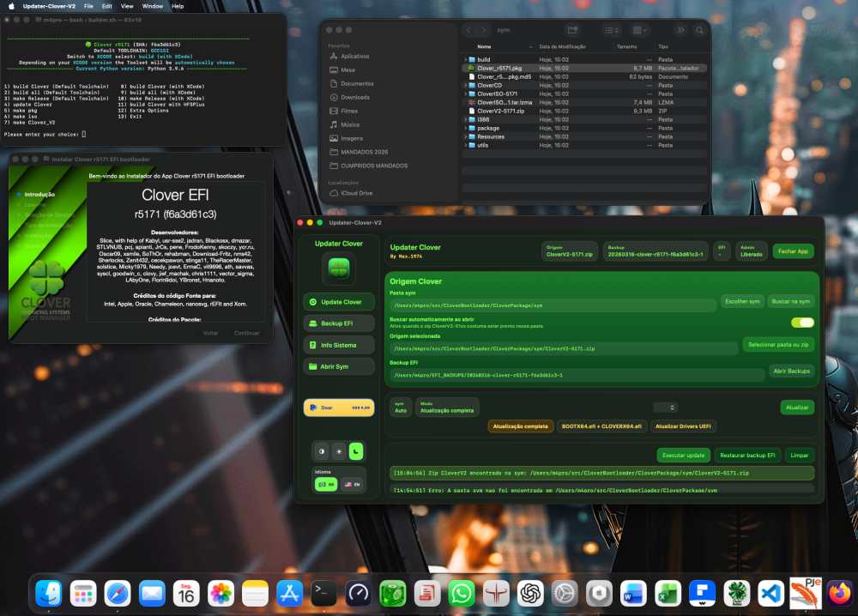This screenshot has height=616, width=858.
Task: Click the Origem selecionada path field
Action: coord(564,348)
